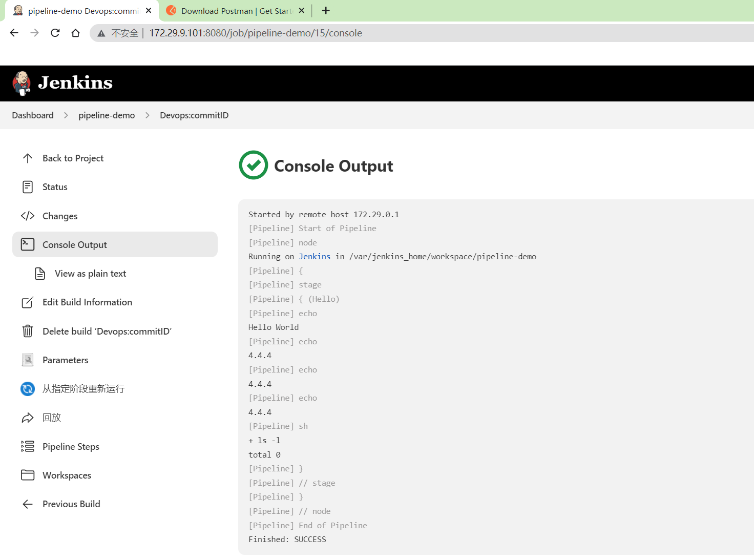Open the Changes sidebar item
The height and width of the screenshot is (560, 754).
115,216
